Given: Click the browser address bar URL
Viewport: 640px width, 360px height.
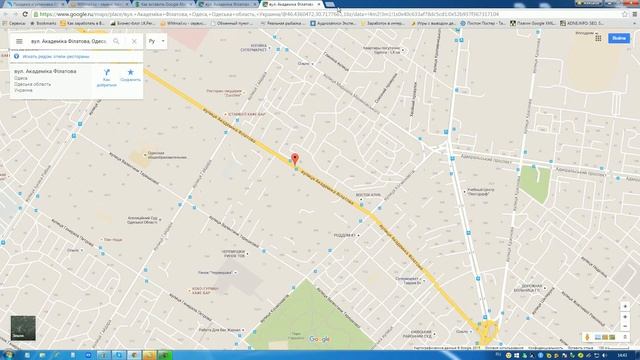Looking at the screenshot, I should coord(269,14).
